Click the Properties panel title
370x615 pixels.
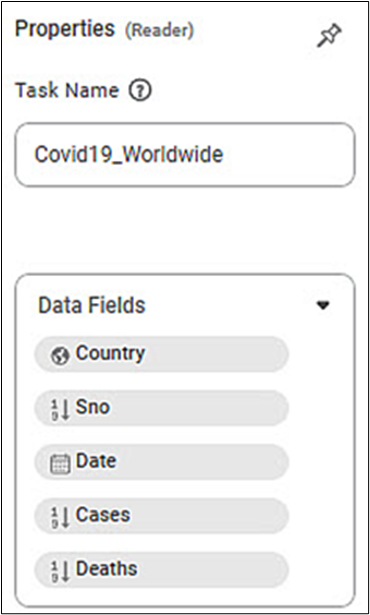(x=65, y=30)
